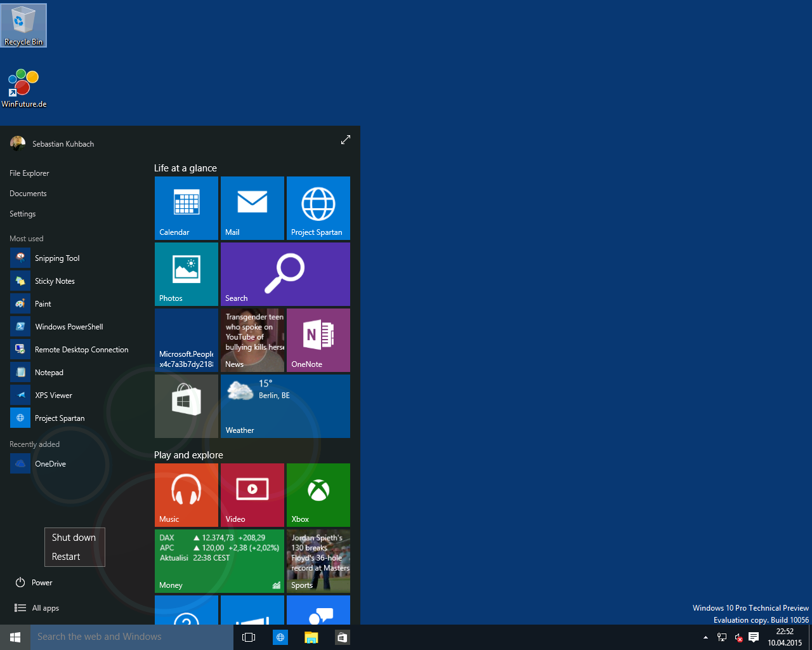Open Store on the taskbar

[342, 637]
